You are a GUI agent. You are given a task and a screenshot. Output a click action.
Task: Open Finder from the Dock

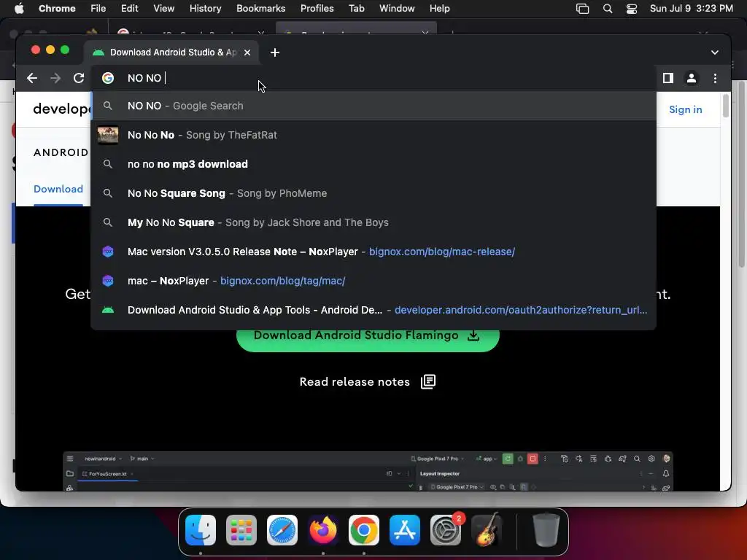[201, 530]
